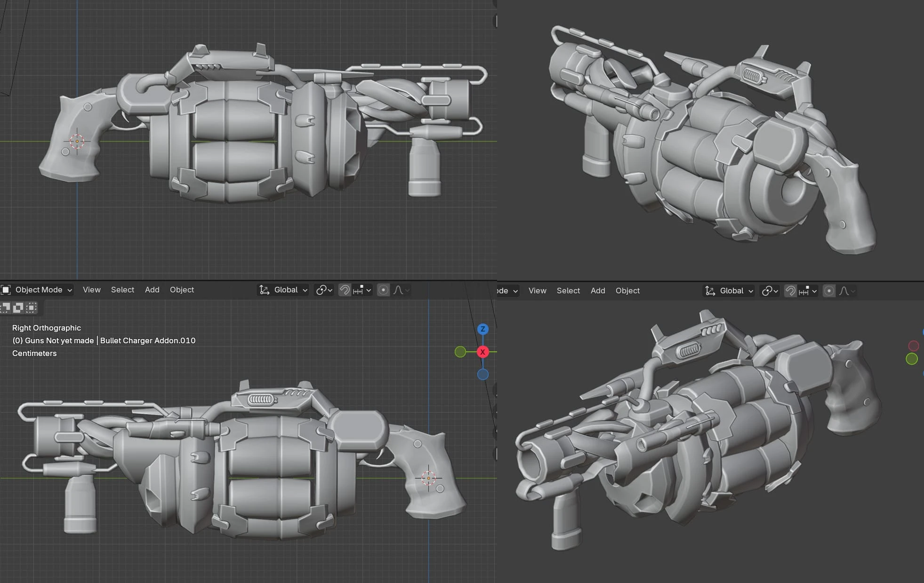Toggle the snapping magnet in right viewport

(x=790, y=291)
